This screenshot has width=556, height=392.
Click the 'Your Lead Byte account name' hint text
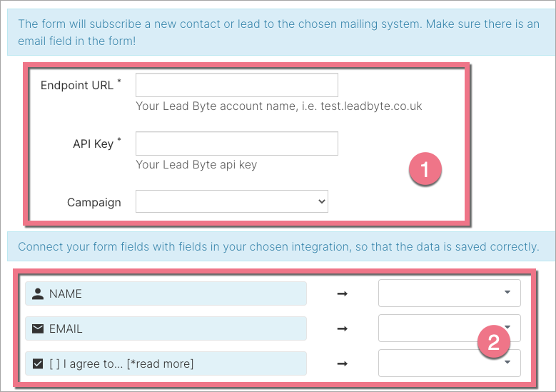(278, 106)
